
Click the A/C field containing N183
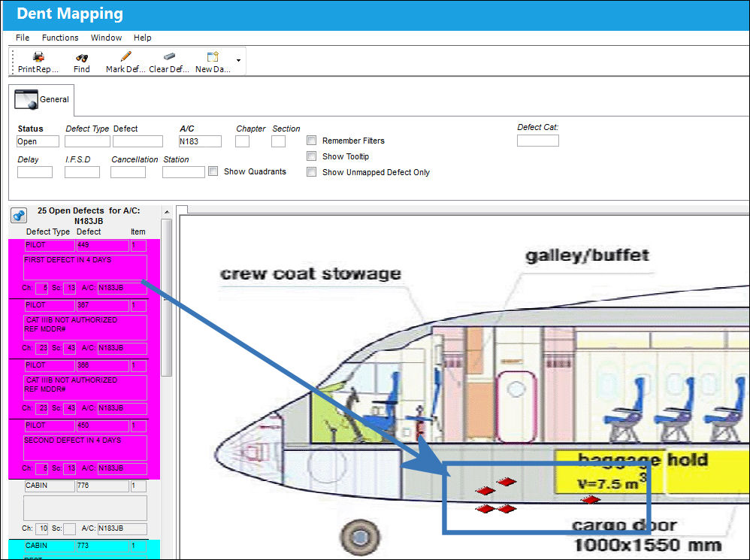[200, 141]
